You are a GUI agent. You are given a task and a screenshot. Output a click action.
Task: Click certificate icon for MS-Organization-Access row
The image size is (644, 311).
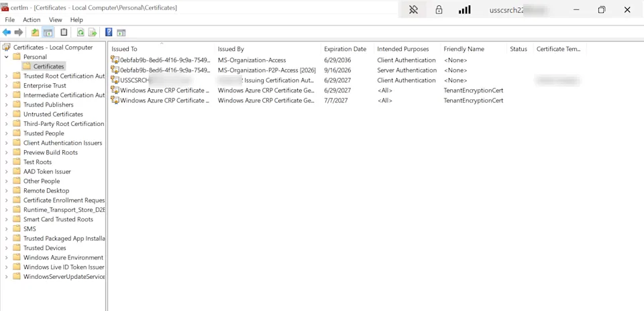115,60
